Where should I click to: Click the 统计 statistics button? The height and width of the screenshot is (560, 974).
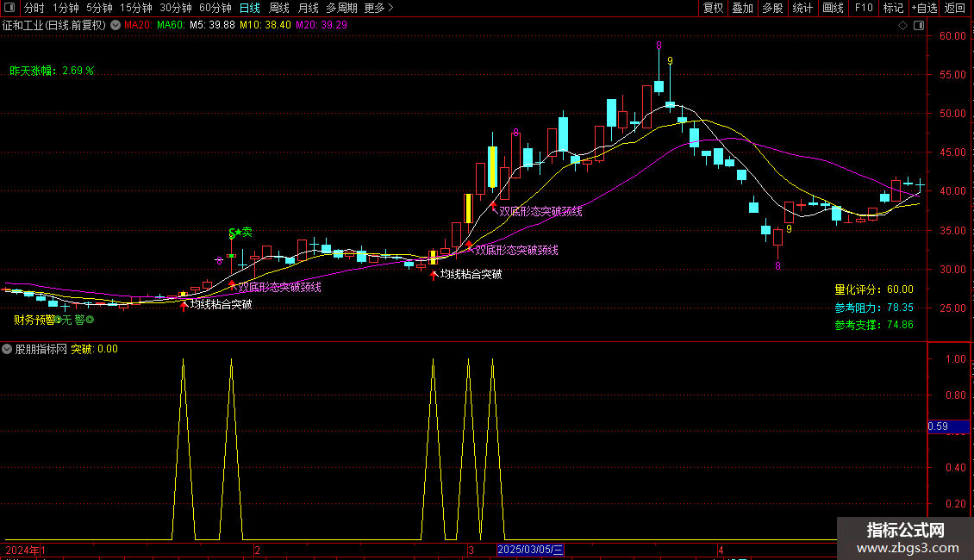pos(802,8)
